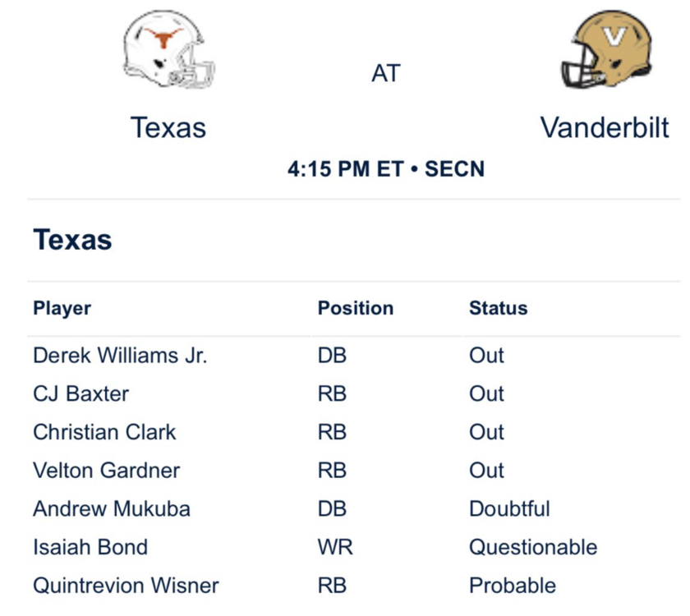
Task: Select the Vanderbilt team name under helmet
Action: tap(605, 127)
